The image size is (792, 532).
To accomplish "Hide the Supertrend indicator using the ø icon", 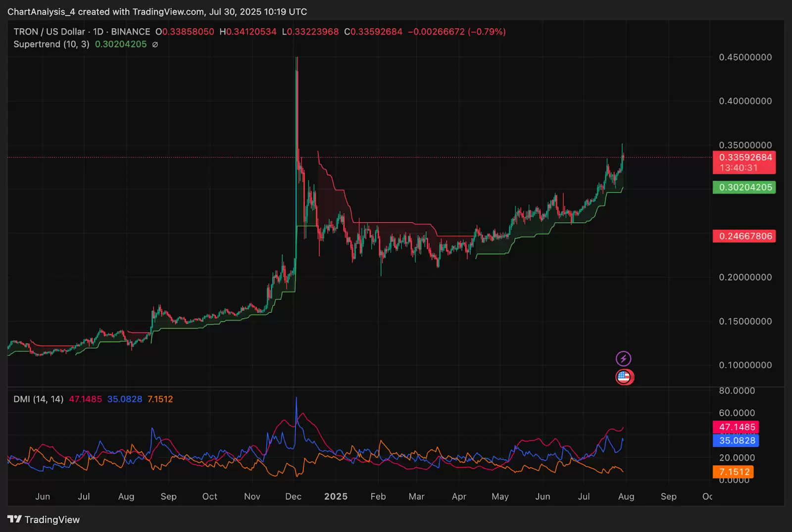I will pos(155,44).
